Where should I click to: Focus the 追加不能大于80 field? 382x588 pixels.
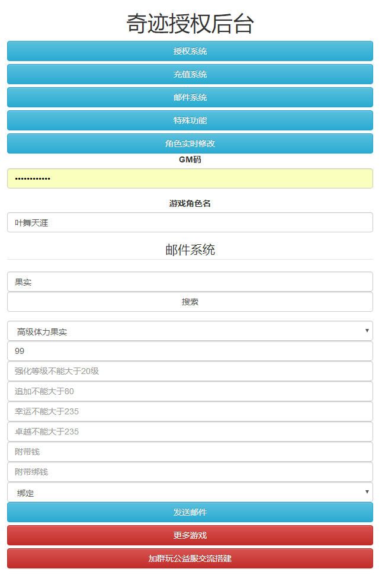190,391
